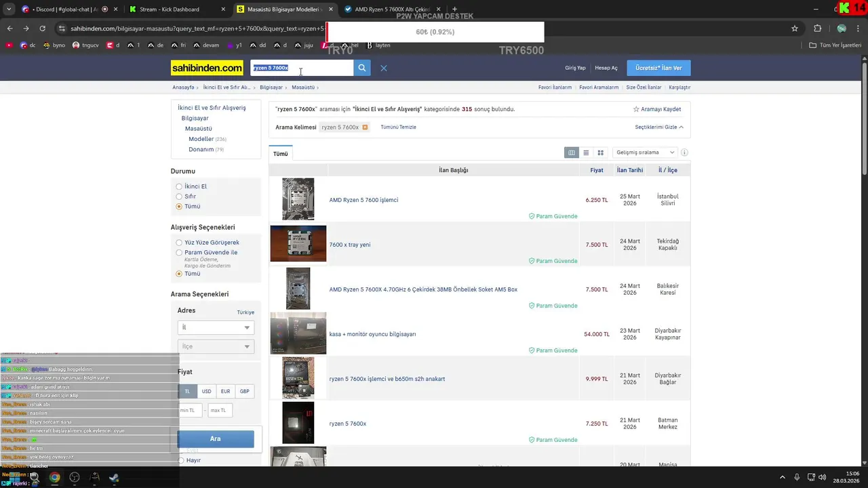Choose TL currency
This screenshot has height=488, width=868.
[188, 391]
